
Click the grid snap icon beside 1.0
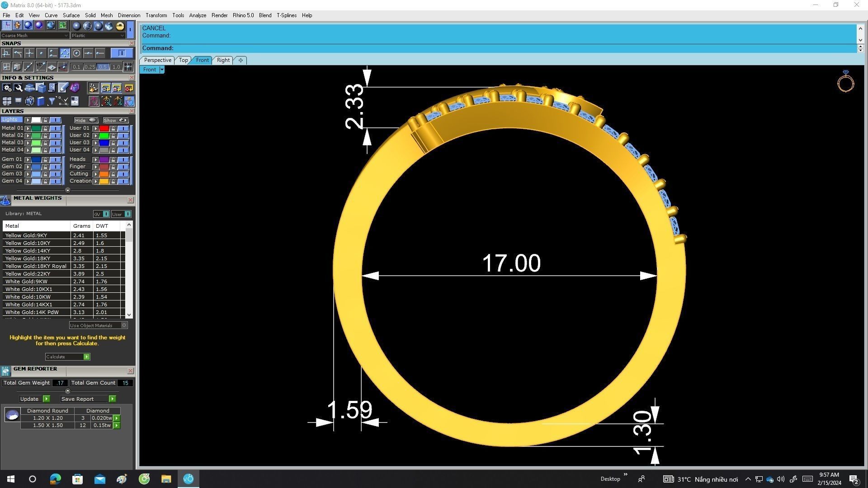[128, 67]
